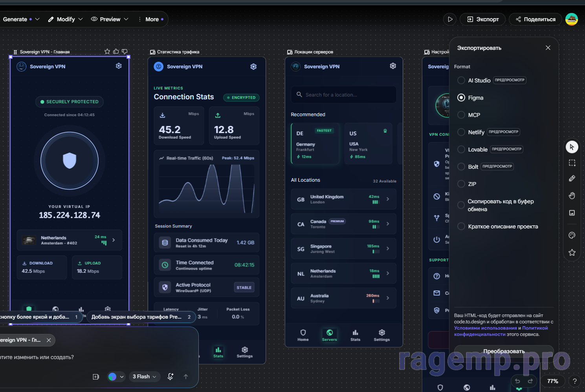
Task: Select the image tool in side toolbar
Action: (572, 213)
